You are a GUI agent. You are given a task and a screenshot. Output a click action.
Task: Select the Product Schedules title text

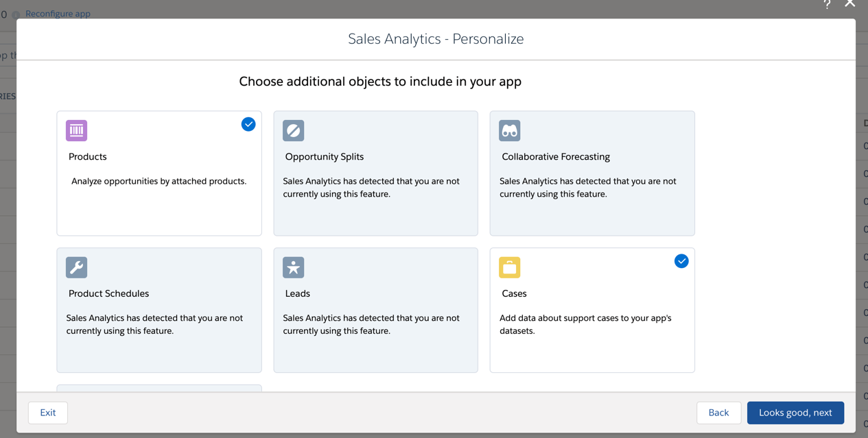108,293
